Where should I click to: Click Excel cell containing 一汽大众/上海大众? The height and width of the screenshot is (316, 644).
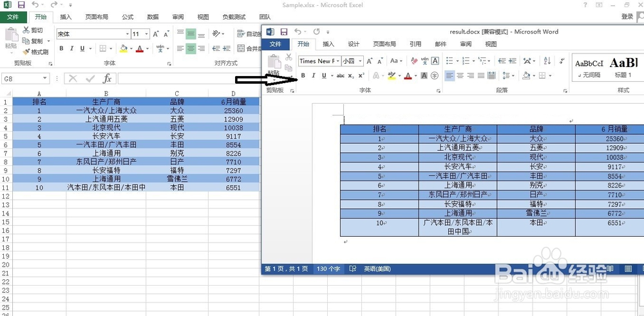(106, 110)
